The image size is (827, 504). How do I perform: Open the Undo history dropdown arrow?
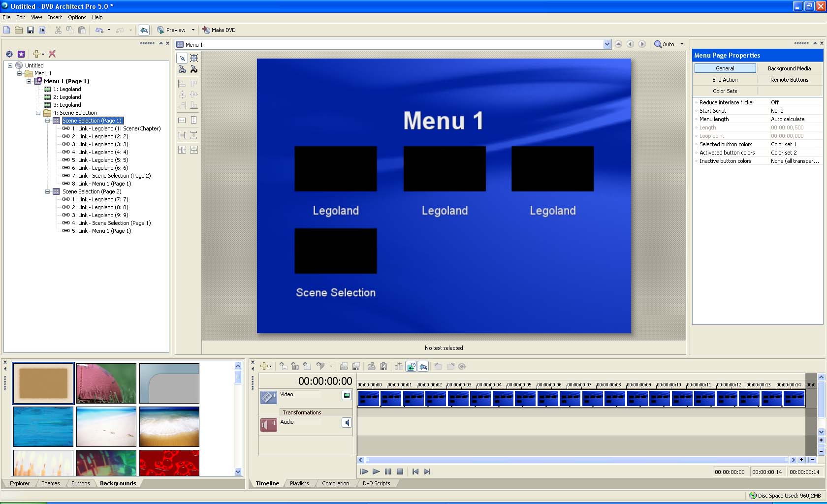tap(109, 30)
